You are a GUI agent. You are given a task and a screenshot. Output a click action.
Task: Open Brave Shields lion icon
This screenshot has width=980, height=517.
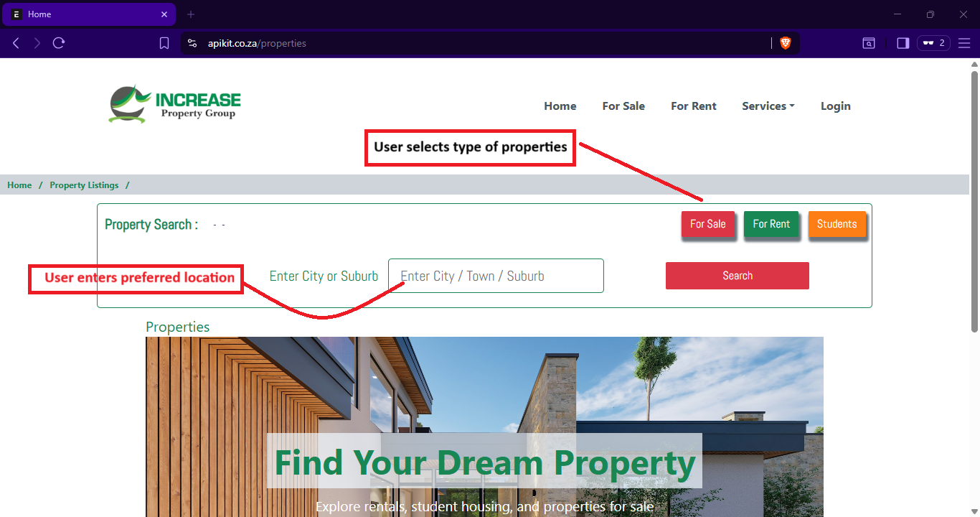tap(786, 43)
